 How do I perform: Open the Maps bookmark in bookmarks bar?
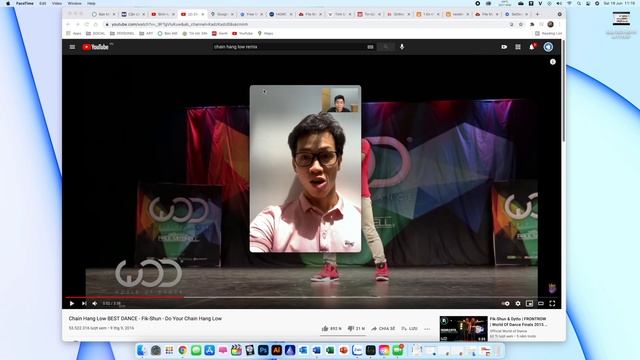265,33
